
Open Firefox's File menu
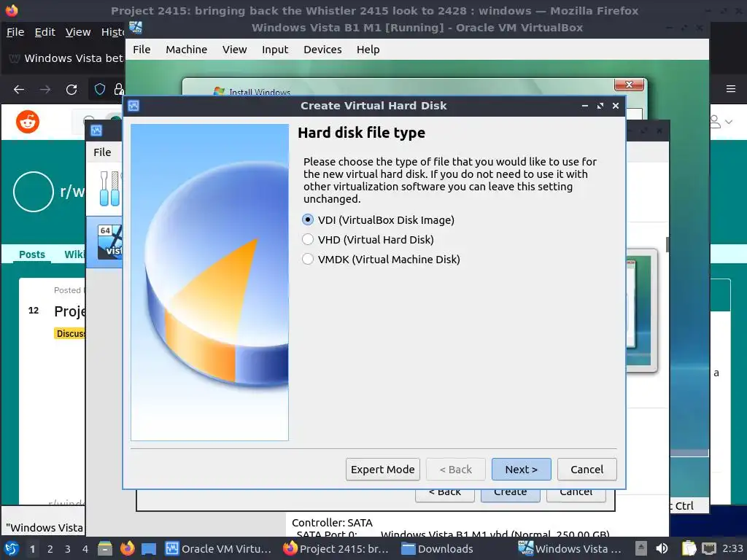[x=15, y=32]
